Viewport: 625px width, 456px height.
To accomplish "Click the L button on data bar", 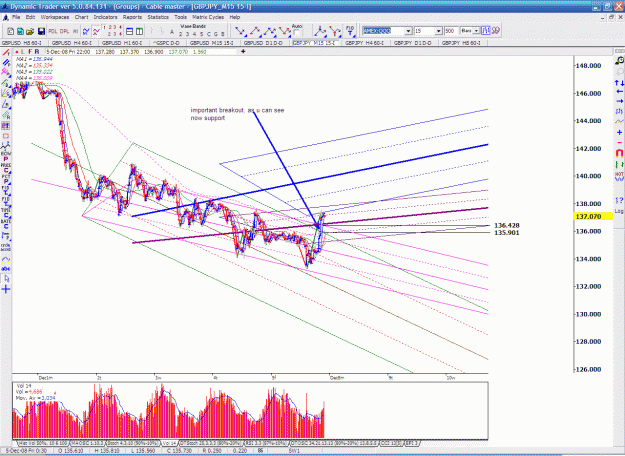I will coord(23,52).
